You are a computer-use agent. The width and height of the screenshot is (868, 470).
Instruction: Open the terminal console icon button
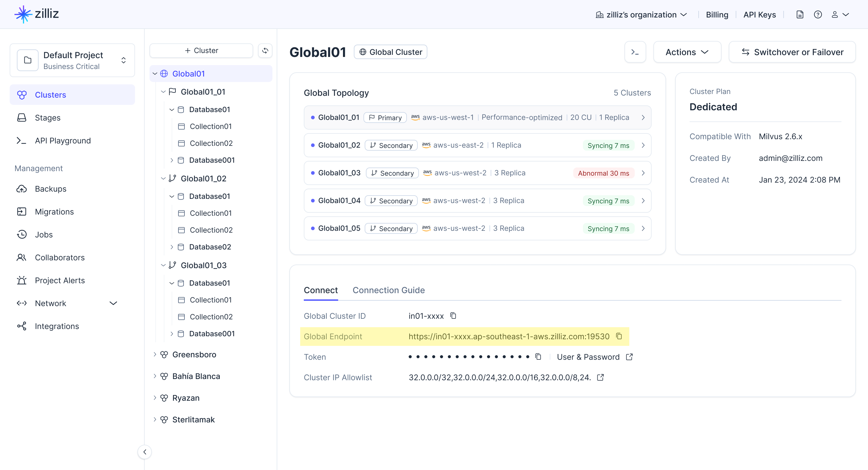pyautogui.click(x=635, y=52)
